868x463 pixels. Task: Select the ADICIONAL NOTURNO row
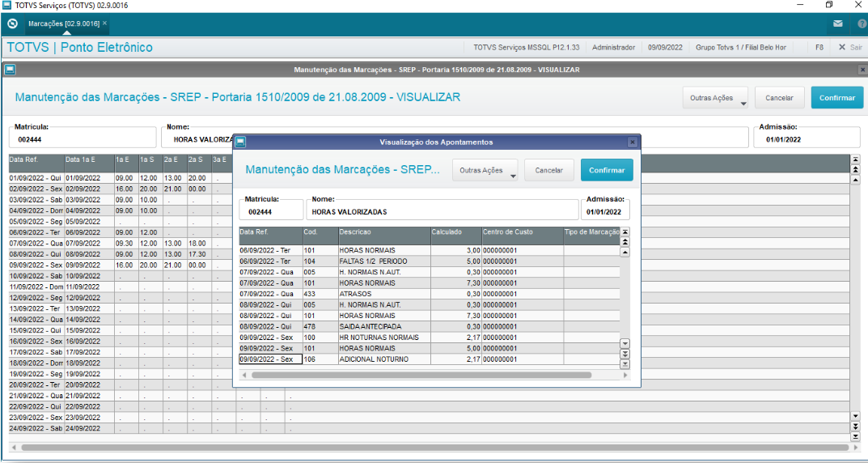429,359
